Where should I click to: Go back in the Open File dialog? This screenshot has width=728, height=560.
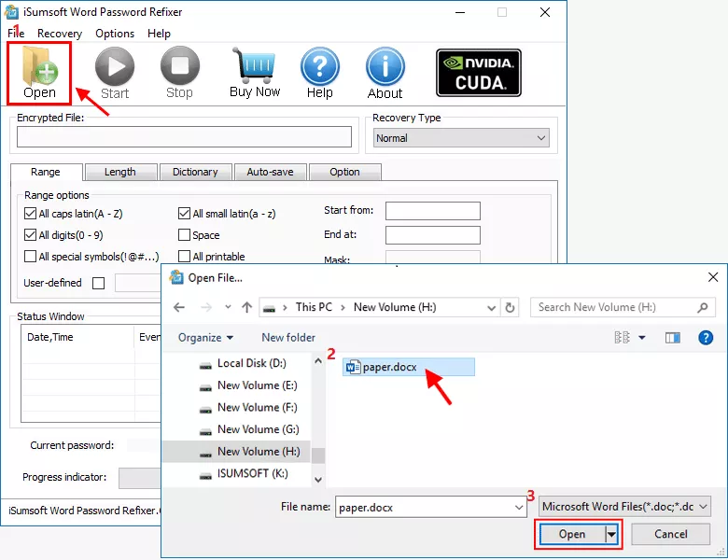(179, 307)
